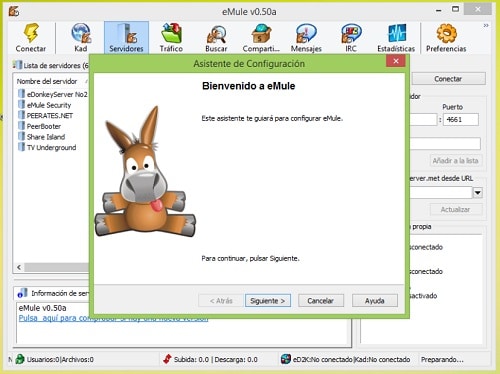Click the upload/download arrows status icon
The width and height of the screenshot is (500, 374).
[x=167, y=359]
